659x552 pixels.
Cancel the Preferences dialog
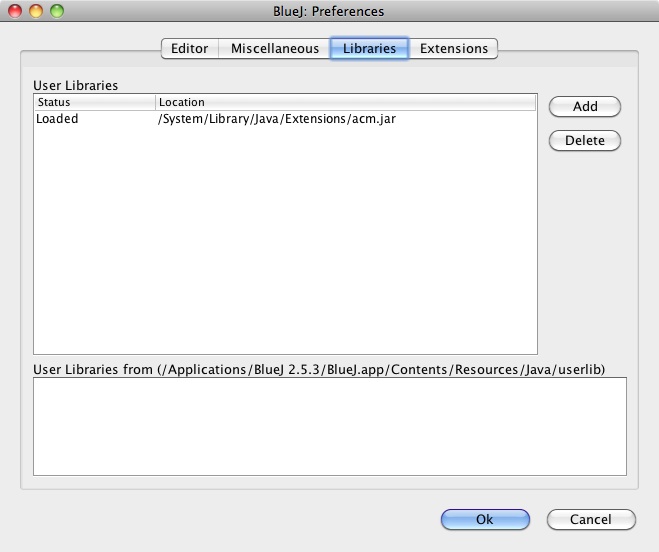coord(591,519)
